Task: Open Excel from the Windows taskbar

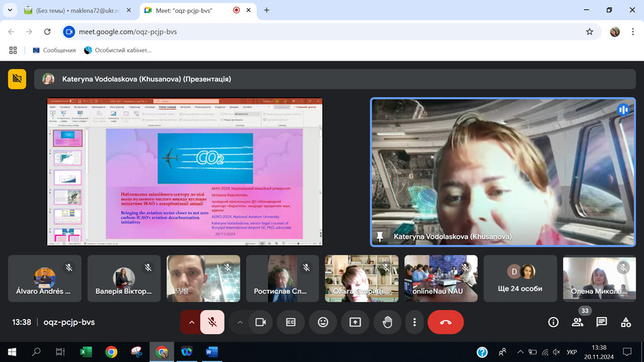Action: 86,351
